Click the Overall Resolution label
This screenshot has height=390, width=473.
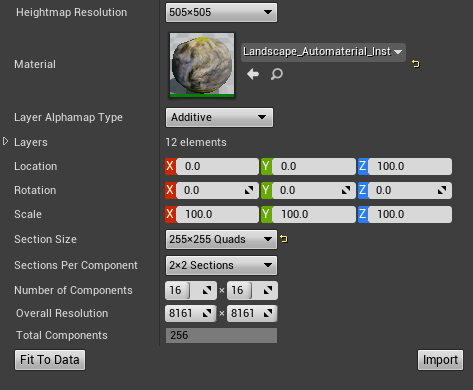[x=62, y=313]
